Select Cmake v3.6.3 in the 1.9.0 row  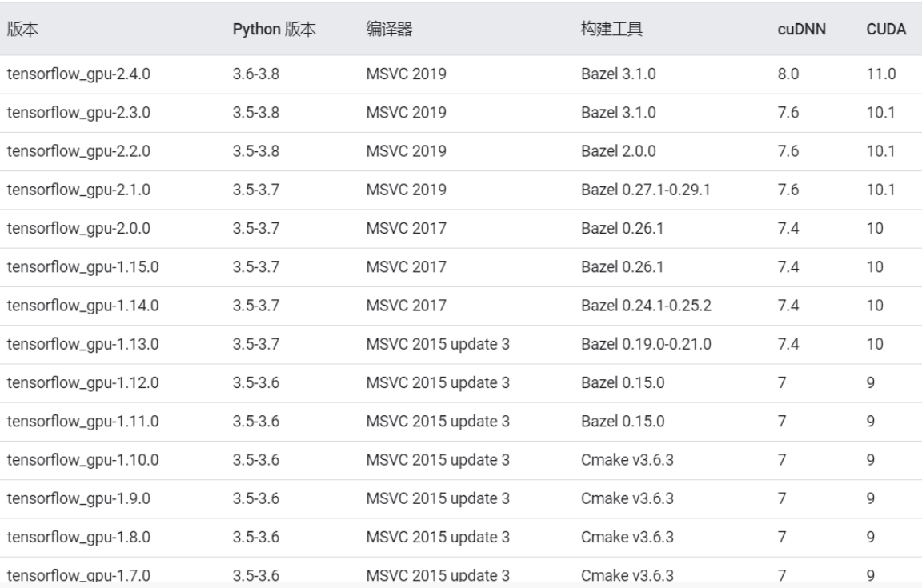(x=627, y=498)
